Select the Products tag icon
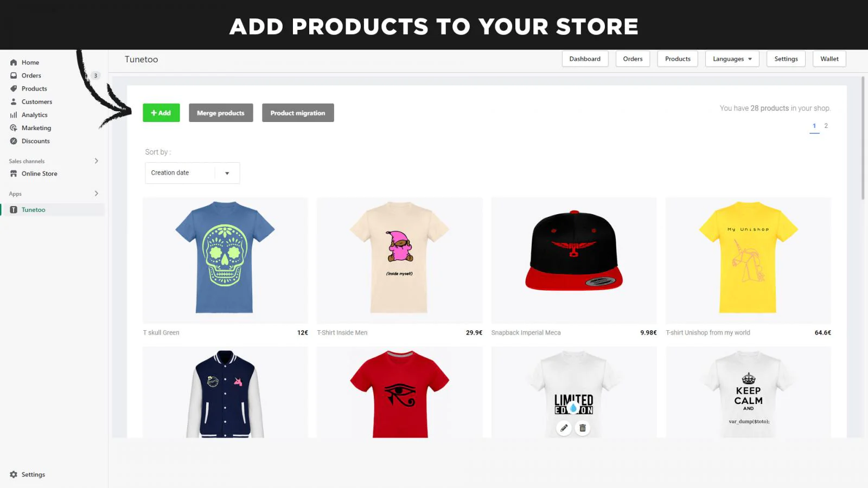The width and height of the screenshot is (868, 488). point(14,88)
